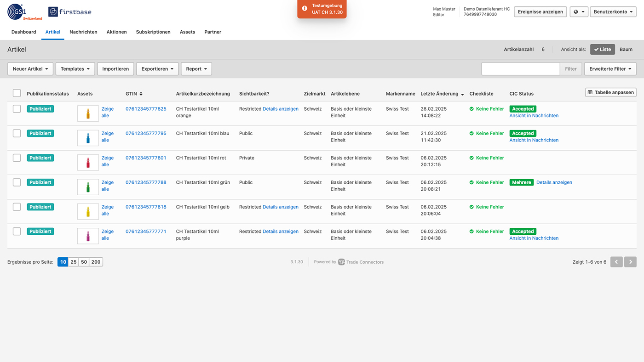
Task: Click the GS1 Switzerland logo
Action: click(x=25, y=12)
